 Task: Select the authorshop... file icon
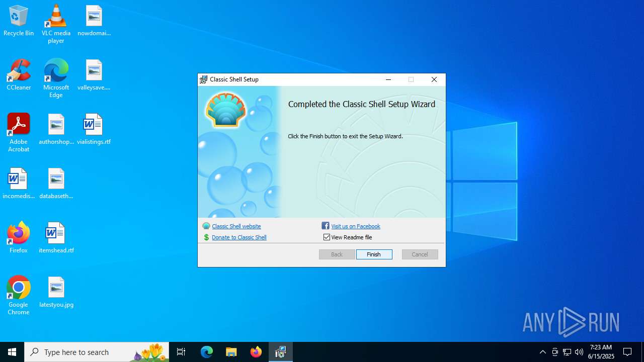coord(56,129)
